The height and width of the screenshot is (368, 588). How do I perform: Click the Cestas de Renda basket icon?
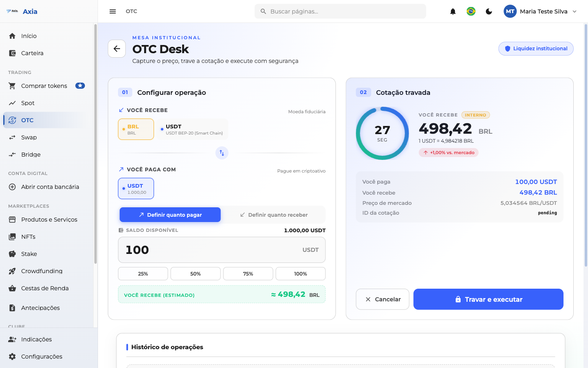pos(12,288)
